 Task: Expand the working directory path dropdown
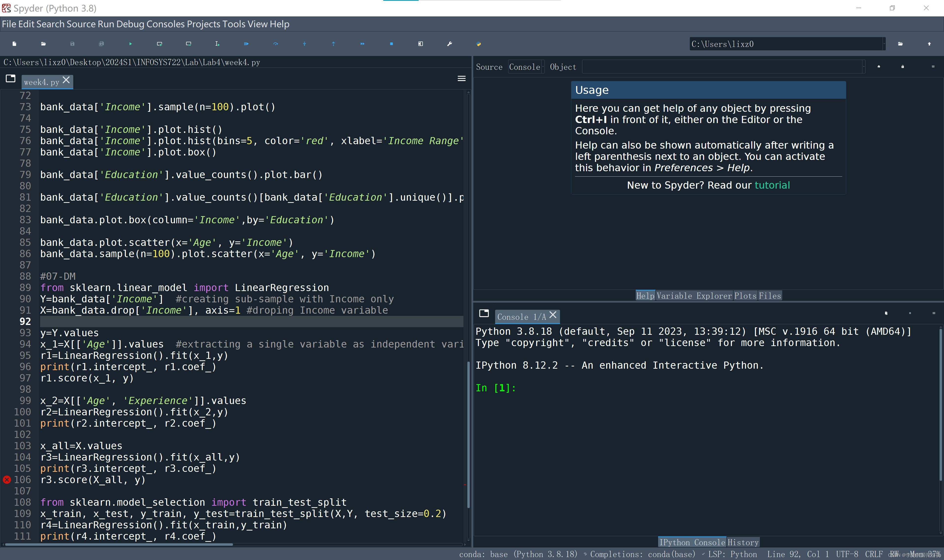pos(884,44)
